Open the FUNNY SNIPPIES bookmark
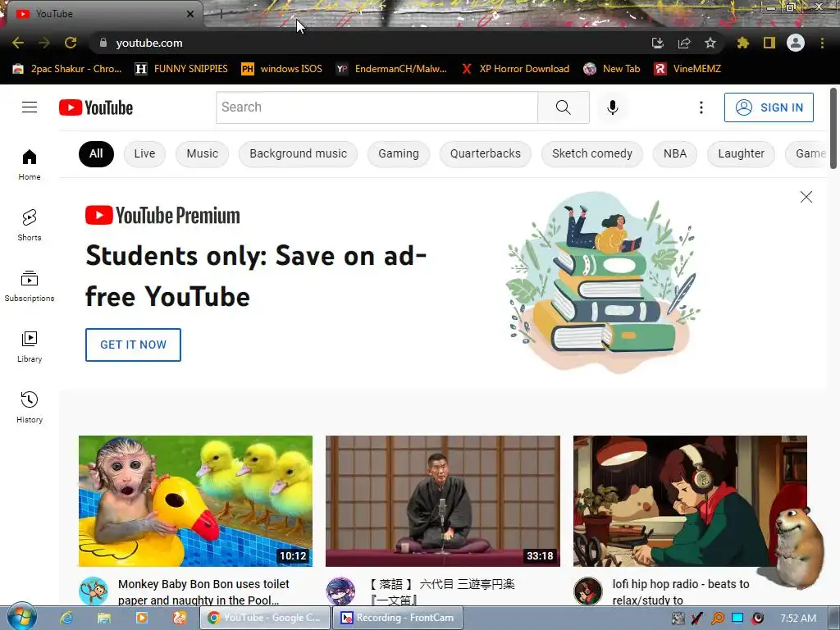840x630 pixels. (181, 69)
